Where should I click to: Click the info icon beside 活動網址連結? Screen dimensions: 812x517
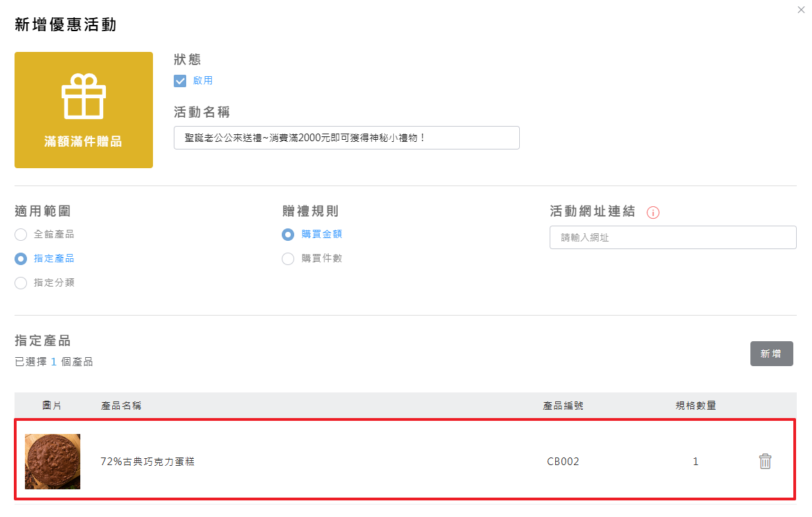coord(652,212)
